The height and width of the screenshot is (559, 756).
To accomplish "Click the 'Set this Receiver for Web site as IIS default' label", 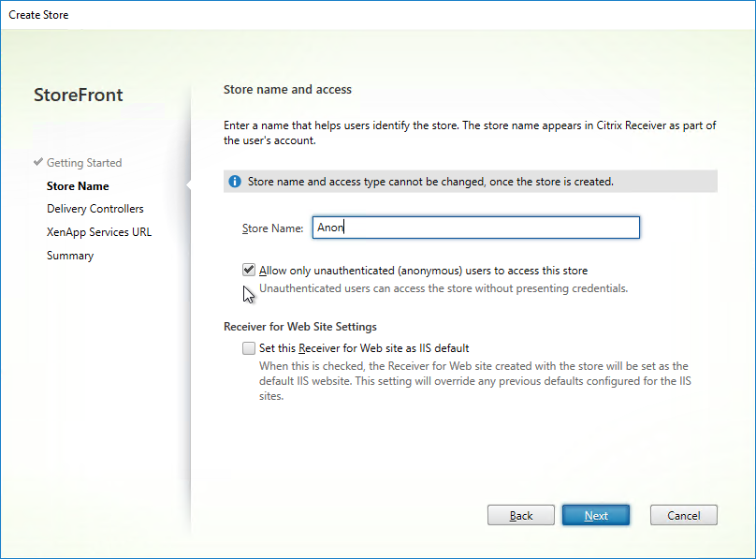I will pos(364,348).
